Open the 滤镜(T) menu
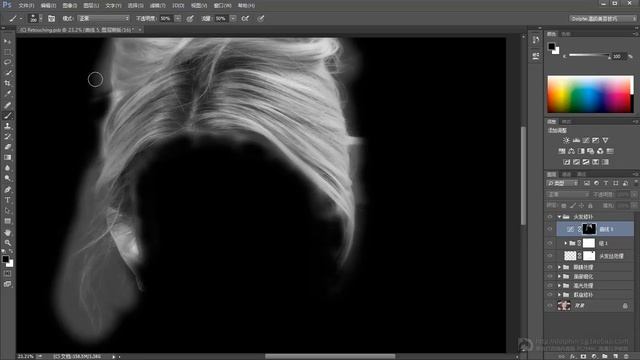Viewport: 640px width, 360px height. (157, 5)
